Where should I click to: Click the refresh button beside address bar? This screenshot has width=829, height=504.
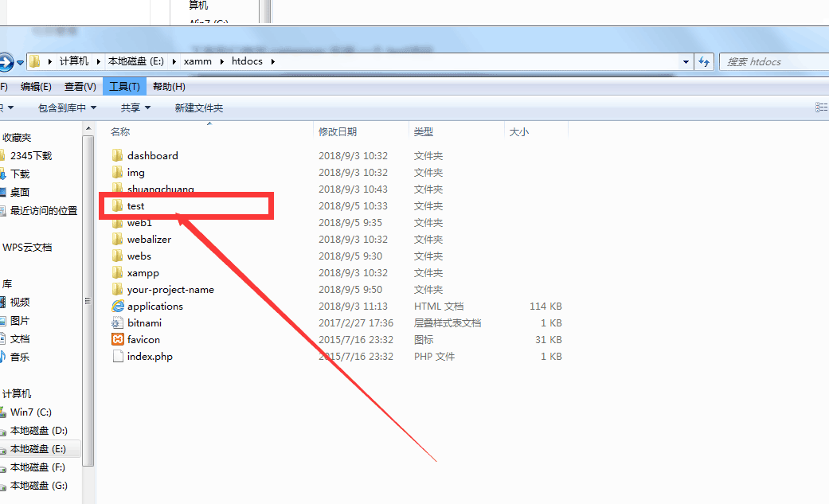pos(704,61)
